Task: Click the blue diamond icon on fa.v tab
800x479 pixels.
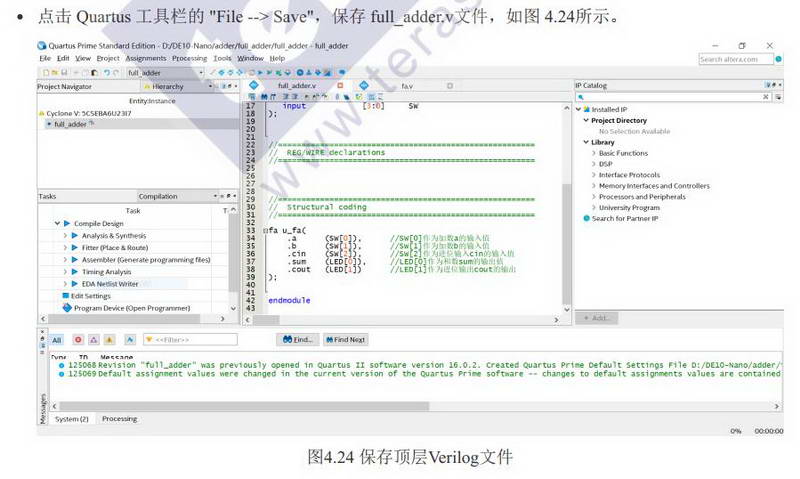Action: 363,85
